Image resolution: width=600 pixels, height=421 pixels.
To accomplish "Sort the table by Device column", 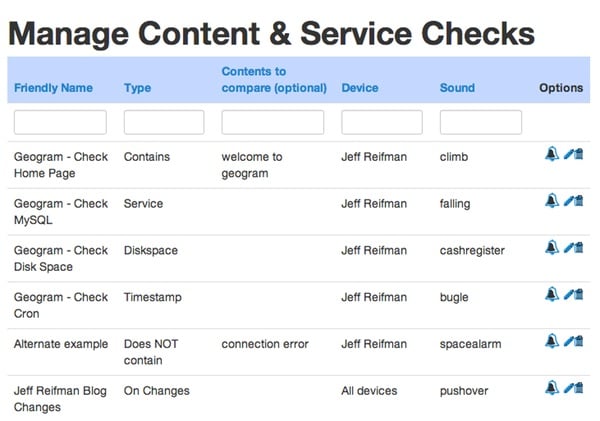I will (360, 88).
